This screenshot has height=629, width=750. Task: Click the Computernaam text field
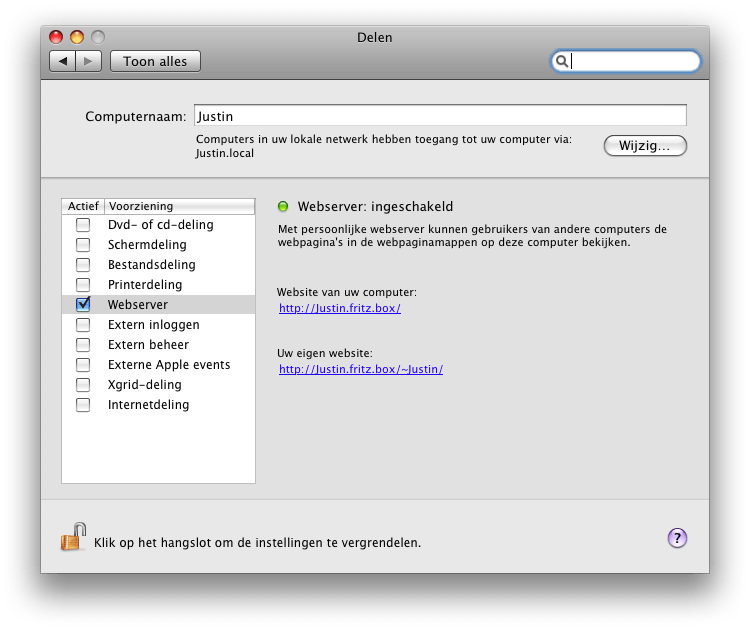coord(439,116)
